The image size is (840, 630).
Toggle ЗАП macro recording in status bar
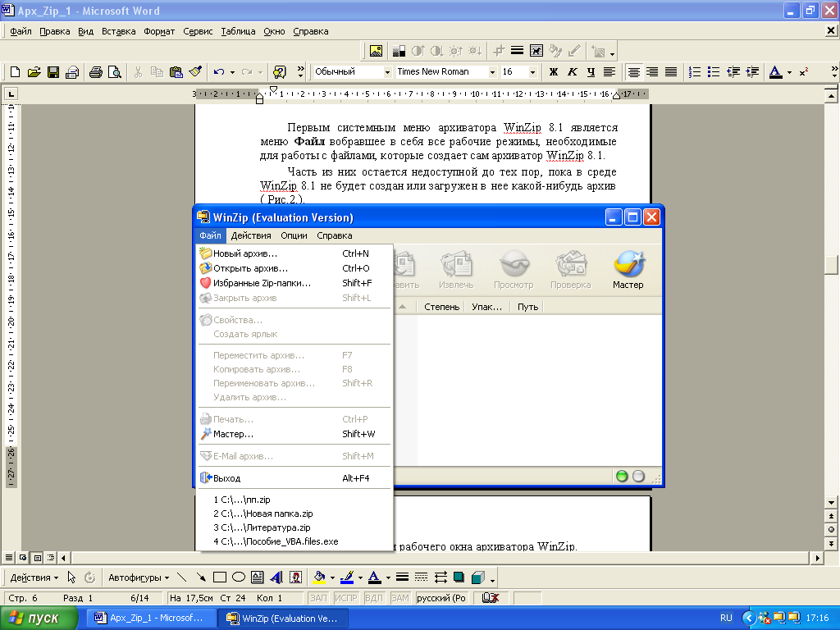318,598
